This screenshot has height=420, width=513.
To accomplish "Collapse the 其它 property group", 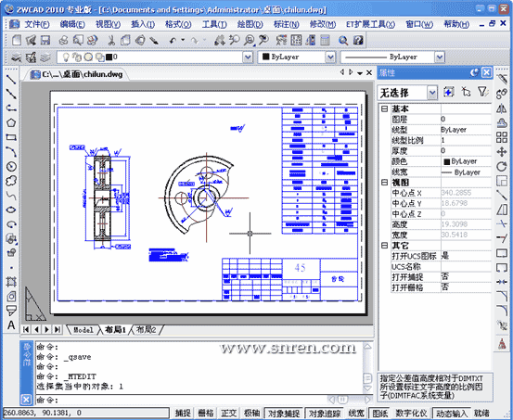I will pyautogui.click(x=385, y=246).
